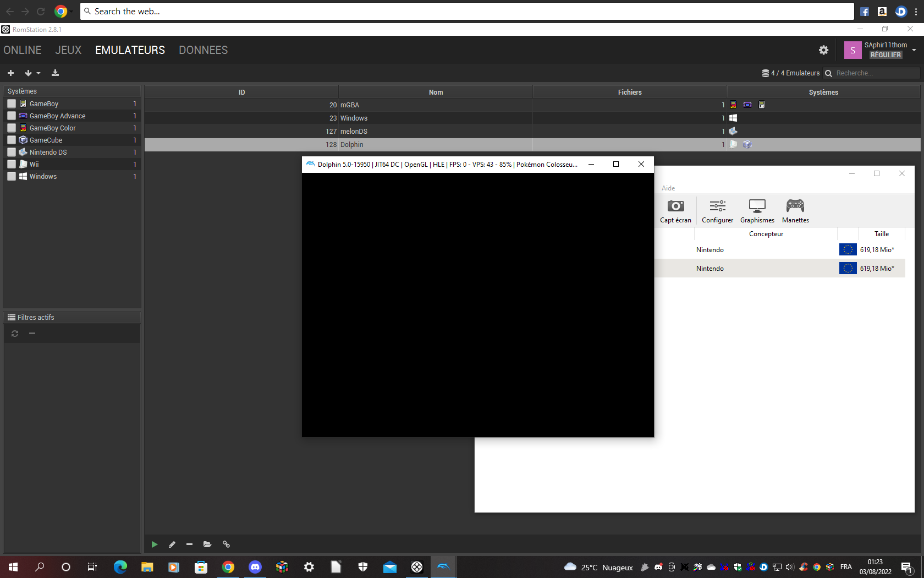The image size is (924, 578).
Task: Click Dolphin taskbar icon
Action: tap(443, 567)
